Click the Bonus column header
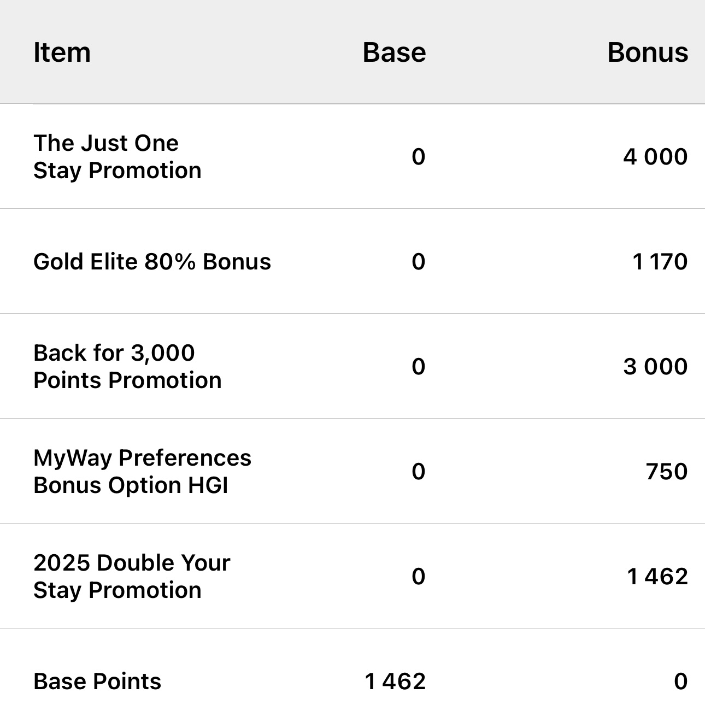The image size is (705, 728). pyautogui.click(x=648, y=52)
